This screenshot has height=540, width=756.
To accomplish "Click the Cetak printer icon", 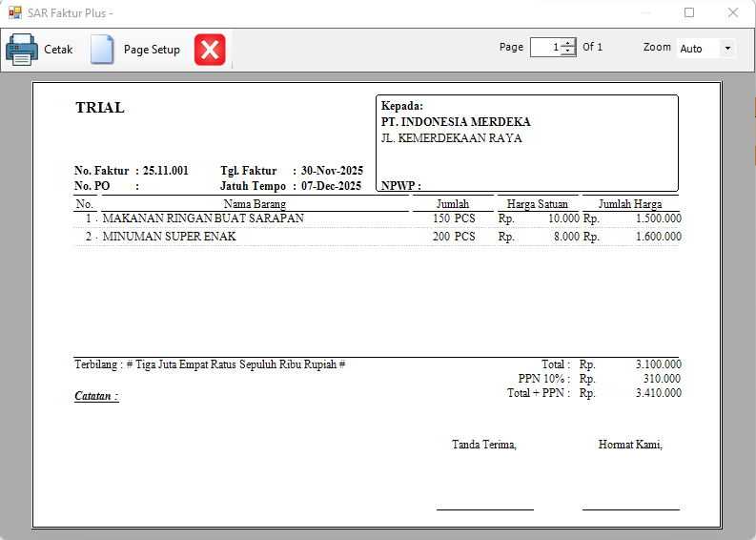I will [22, 49].
